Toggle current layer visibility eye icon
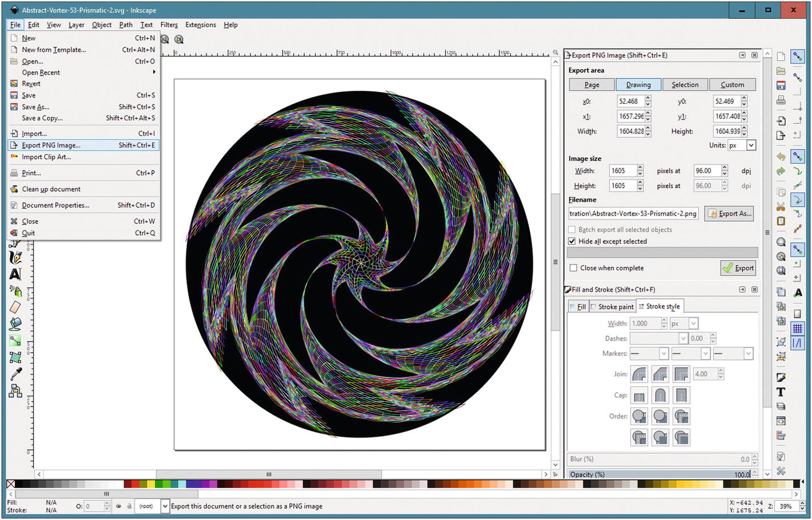 tap(119, 506)
